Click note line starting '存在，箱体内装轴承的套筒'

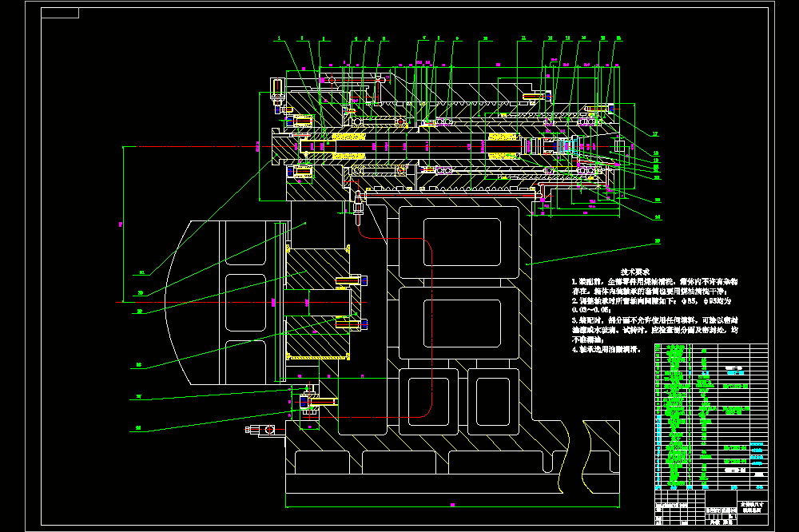coord(648,292)
